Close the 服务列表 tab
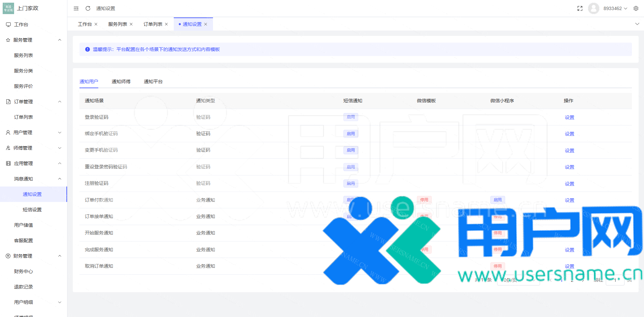 click(x=131, y=24)
